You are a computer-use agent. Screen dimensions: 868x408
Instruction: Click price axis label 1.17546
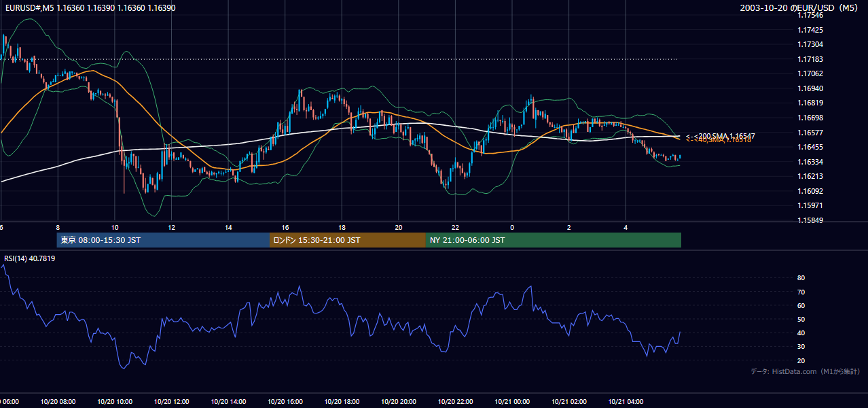pos(810,15)
